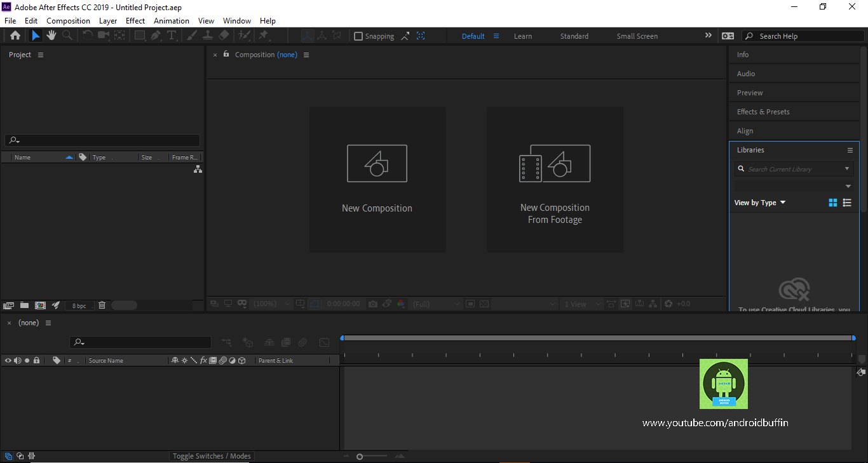Image resolution: width=868 pixels, height=463 pixels.
Task: Select the Selection arrow tool
Action: [36, 36]
